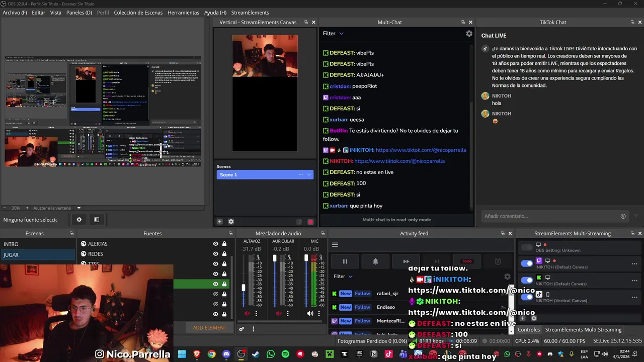Viewport: 644px width, 362px height.
Task: Switch to the Controles tab
Action: (529, 330)
